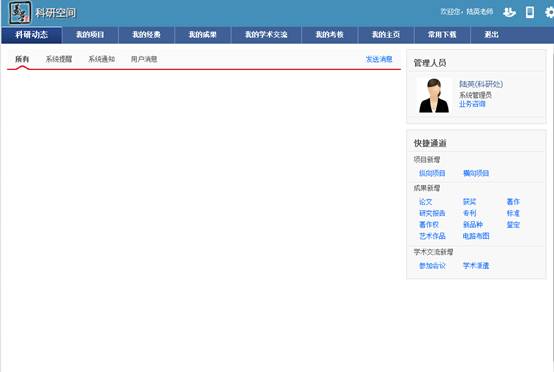554x372 pixels.
Task: Open the 我的成果 menu
Action: click(202, 35)
